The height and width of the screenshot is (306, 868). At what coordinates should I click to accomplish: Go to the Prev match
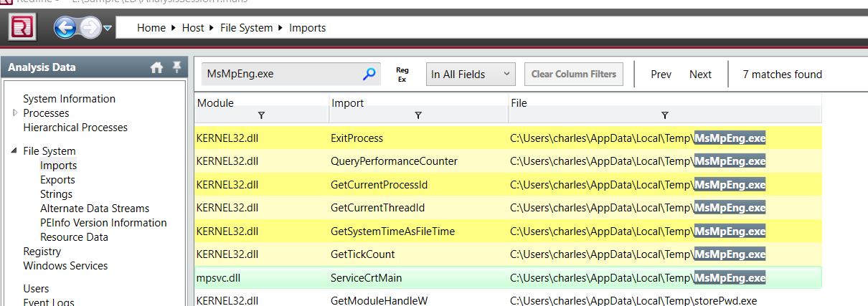click(661, 75)
